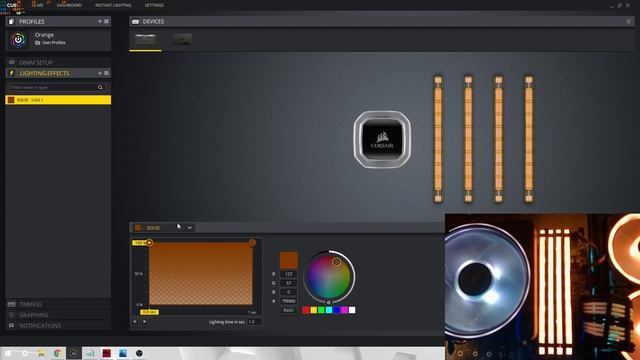Add a new profile with plus icon
The height and width of the screenshot is (360, 640).
coord(100,21)
